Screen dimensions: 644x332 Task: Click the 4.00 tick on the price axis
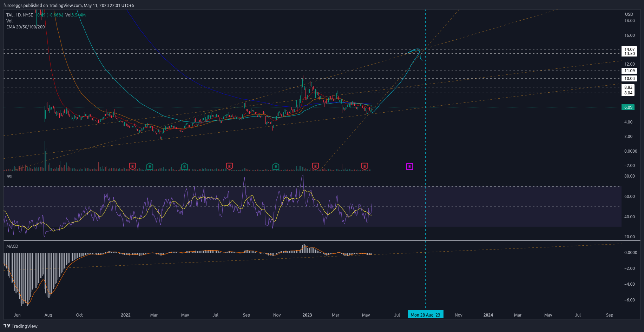point(628,122)
